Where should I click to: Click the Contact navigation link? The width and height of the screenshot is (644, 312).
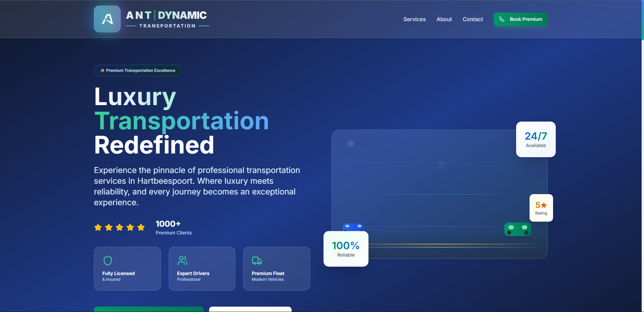473,19
